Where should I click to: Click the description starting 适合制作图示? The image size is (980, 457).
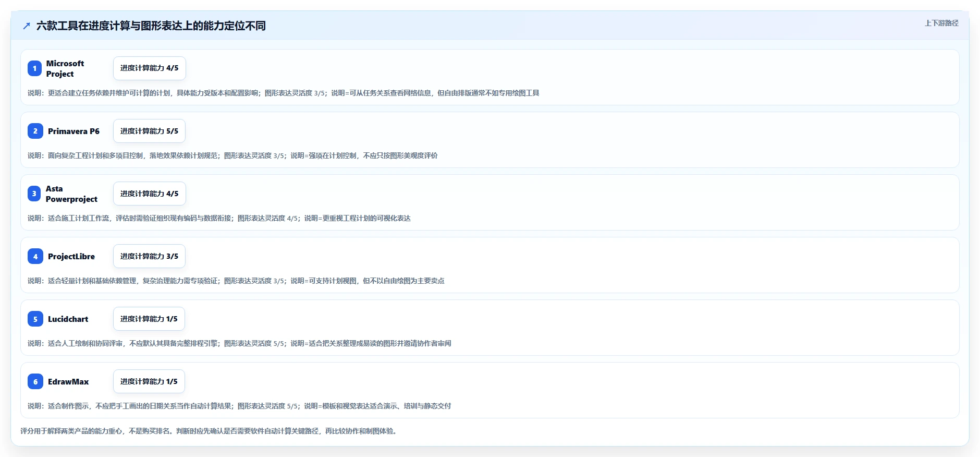coord(239,406)
